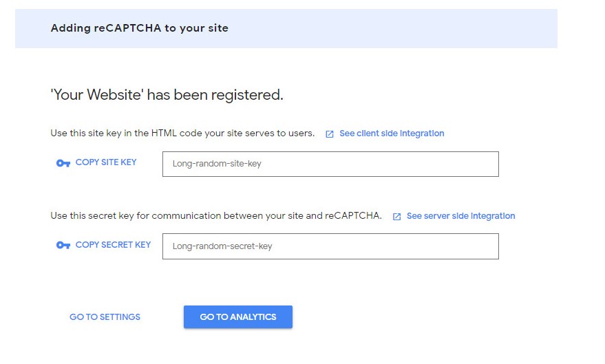Open the See server side integration link

(460, 216)
